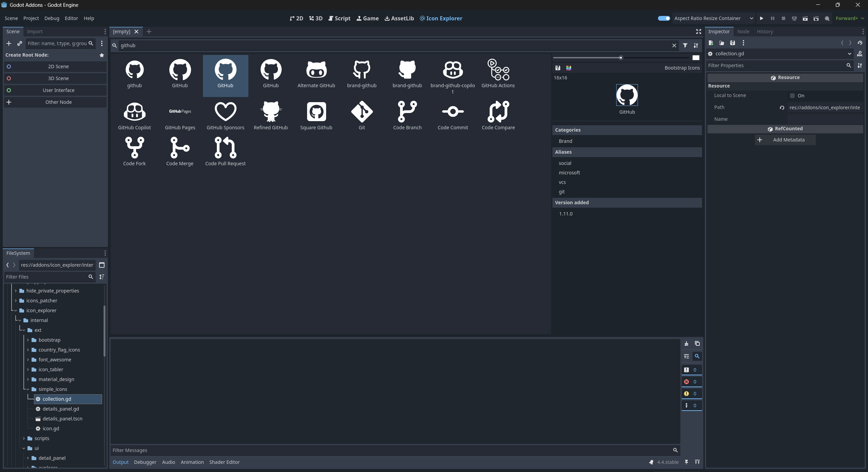Viewport: 868px width, 472px height.
Task: Click the save icon in details panel
Action: click(x=558, y=68)
